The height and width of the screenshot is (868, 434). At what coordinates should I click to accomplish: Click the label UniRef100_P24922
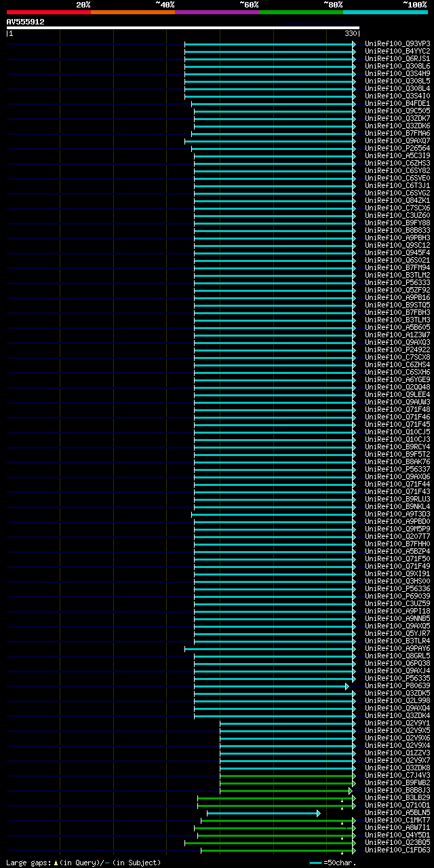pos(397,350)
